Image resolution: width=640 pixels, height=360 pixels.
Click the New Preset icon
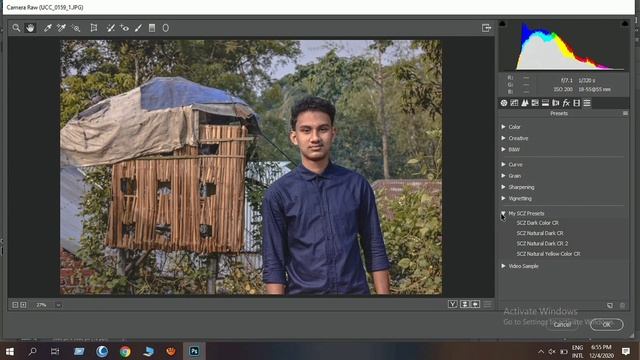coord(610,305)
